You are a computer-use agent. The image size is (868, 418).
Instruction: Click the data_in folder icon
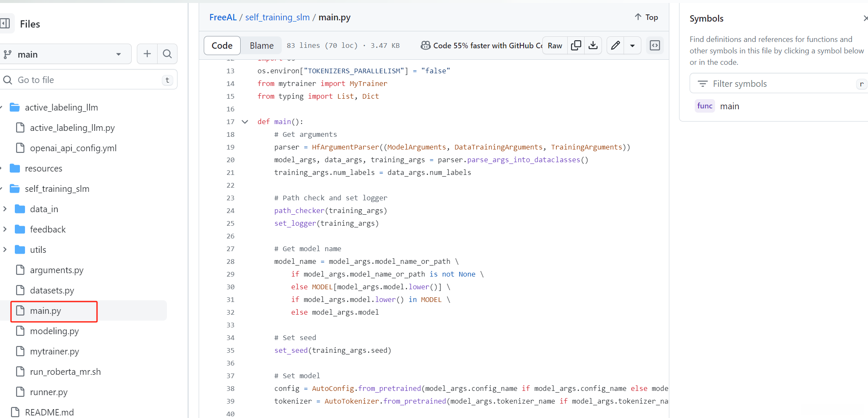20,209
